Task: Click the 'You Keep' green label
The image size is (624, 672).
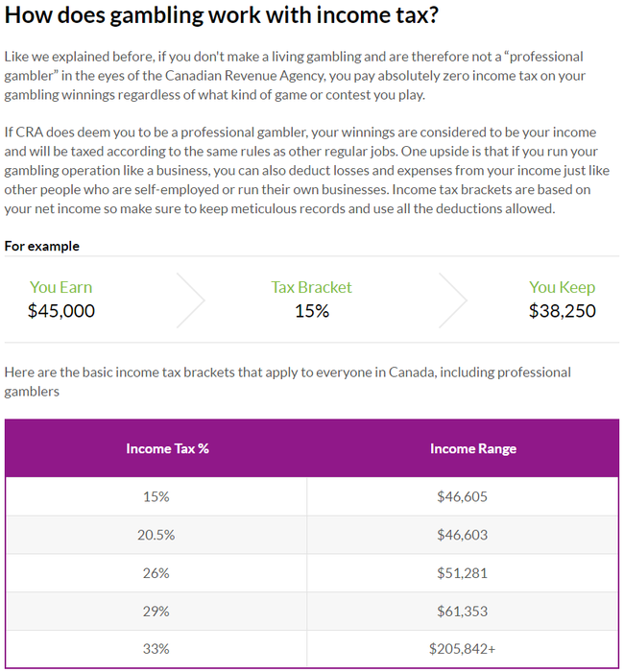Action: click(562, 287)
